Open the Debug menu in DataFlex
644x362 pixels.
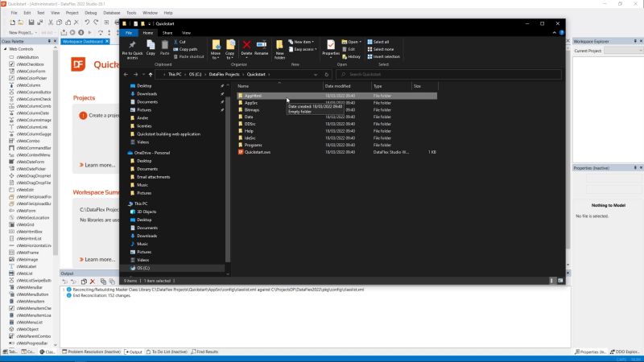click(90, 13)
